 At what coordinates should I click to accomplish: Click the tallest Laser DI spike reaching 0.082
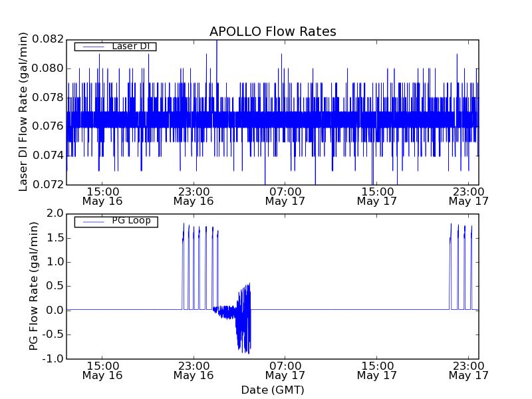click(x=216, y=43)
